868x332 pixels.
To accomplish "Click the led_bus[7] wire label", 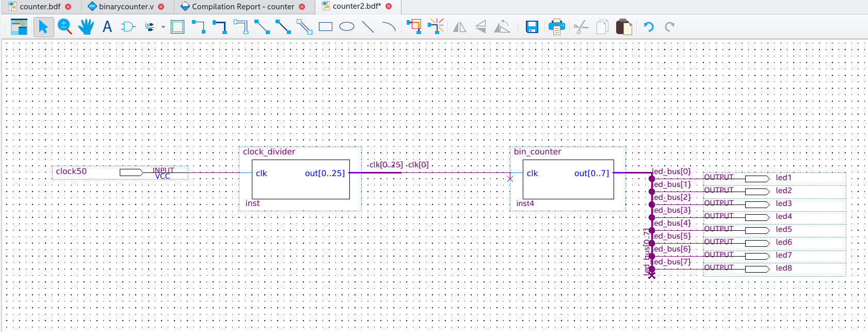I will click(x=671, y=262).
